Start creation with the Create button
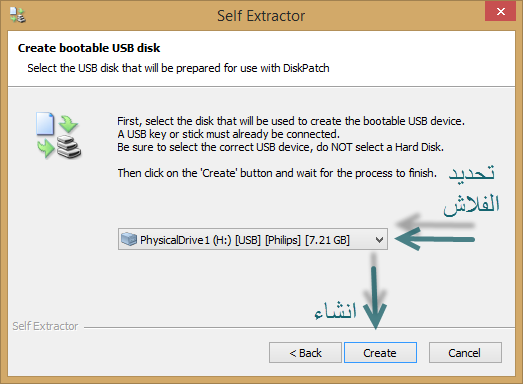 click(x=380, y=352)
